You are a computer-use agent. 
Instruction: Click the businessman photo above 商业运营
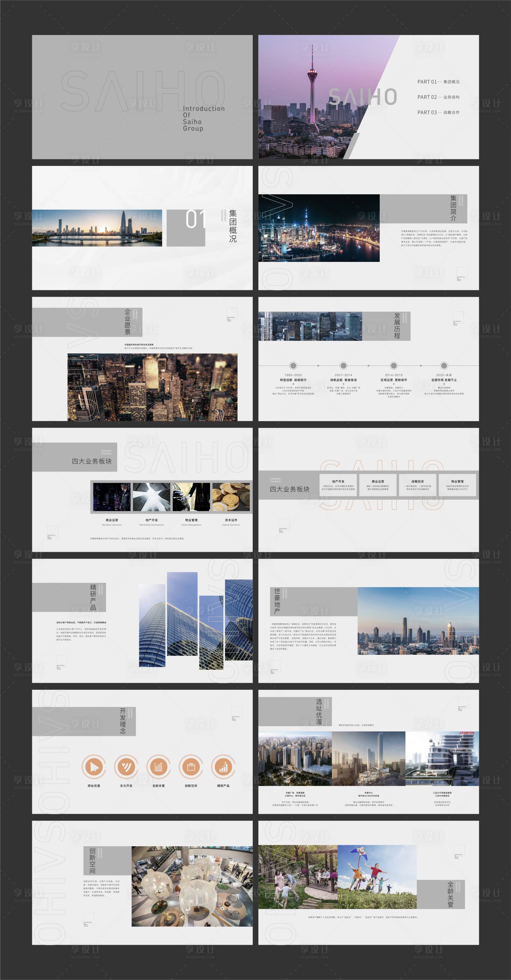[x=112, y=497]
